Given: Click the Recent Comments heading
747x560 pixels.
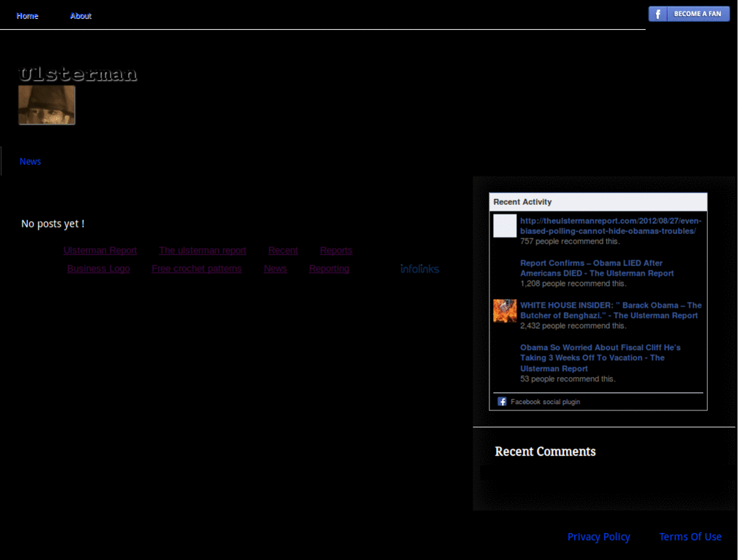Looking at the screenshot, I should pyautogui.click(x=545, y=451).
